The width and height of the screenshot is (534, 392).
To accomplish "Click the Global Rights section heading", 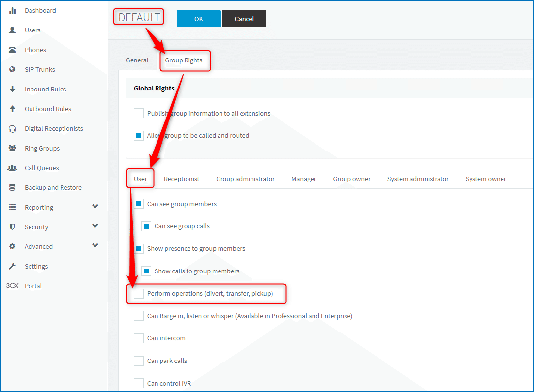I will [x=154, y=88].
